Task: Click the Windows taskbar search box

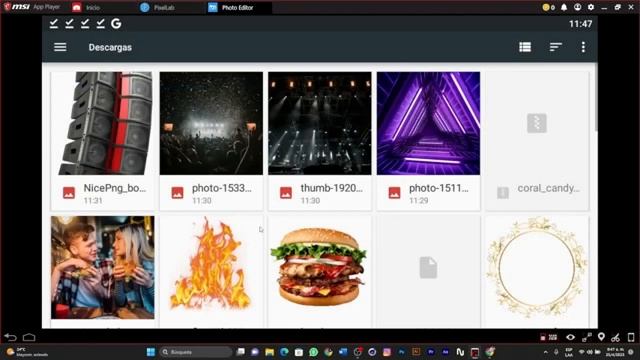Action: [x=195, y=352]
